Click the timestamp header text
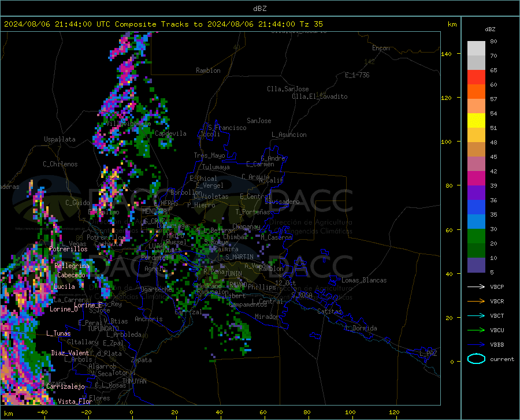520x420 pixels. tap(163, 24)
